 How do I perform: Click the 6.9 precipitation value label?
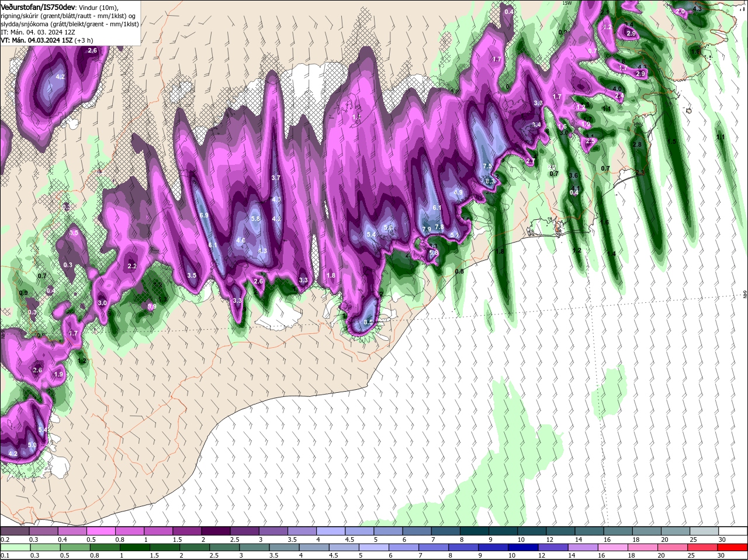pyautogui.click(x=204, y=215)
